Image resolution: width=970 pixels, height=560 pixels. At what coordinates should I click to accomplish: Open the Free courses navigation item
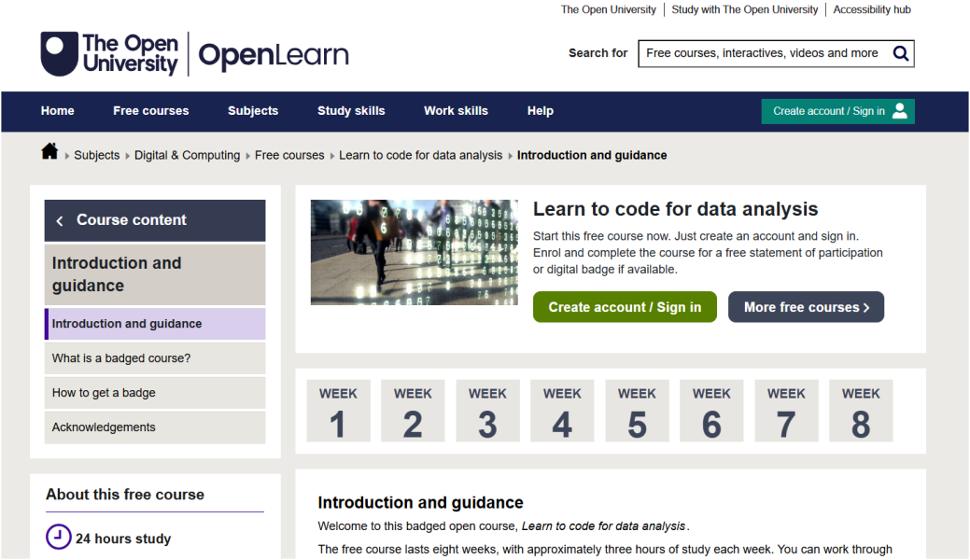pos(151,111)
